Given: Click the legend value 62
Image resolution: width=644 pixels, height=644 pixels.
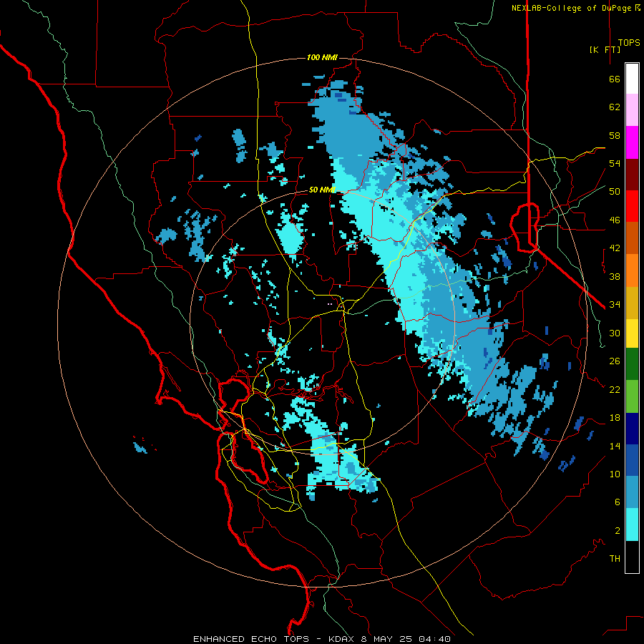Looking at the screenshot, I should (615, 107).
